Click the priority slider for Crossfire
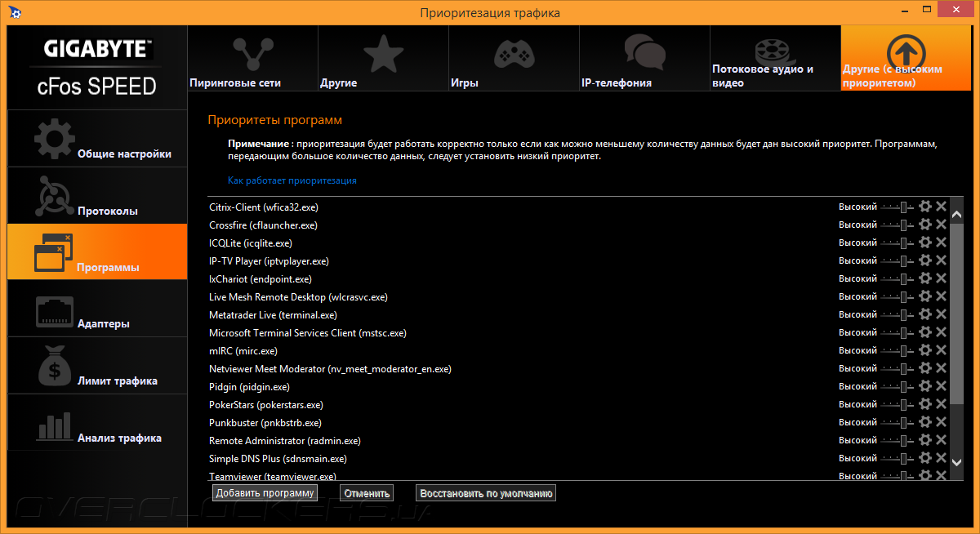Image resolution: width=980 pixels, height=534 pixels. [898, 225]
